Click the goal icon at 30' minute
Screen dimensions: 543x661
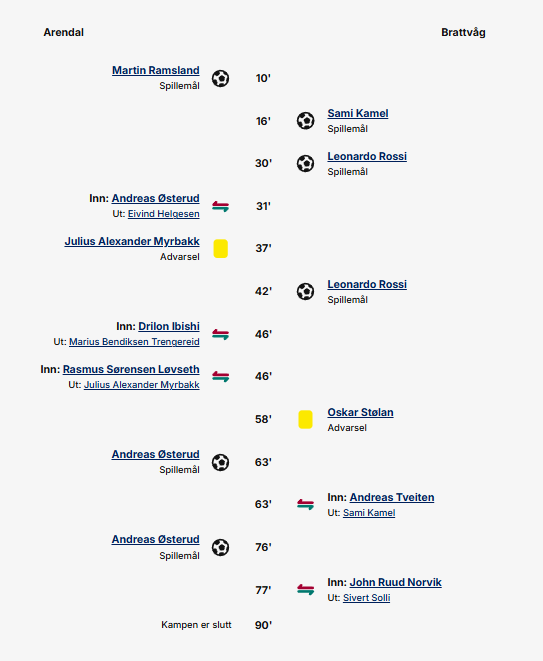(305, 164)
